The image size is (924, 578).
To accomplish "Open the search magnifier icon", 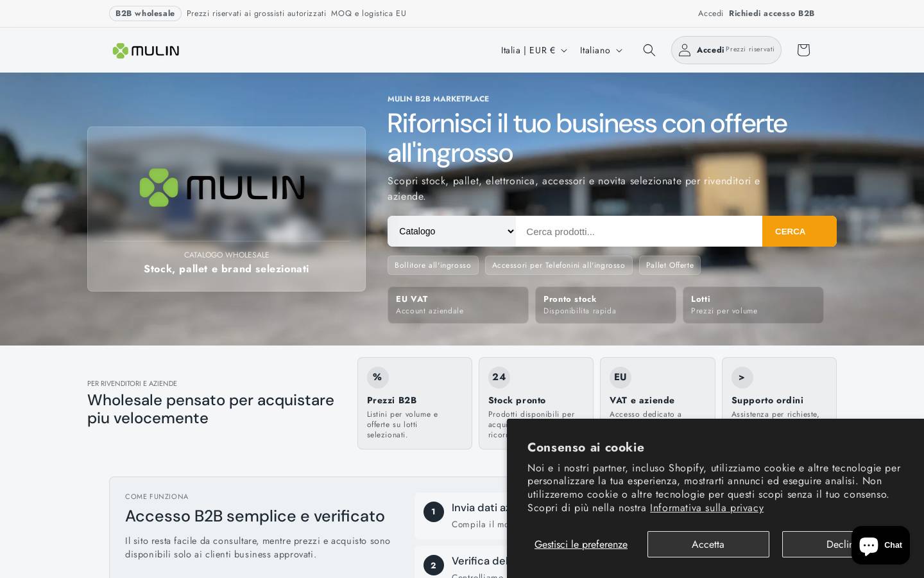I will (649, 50).
